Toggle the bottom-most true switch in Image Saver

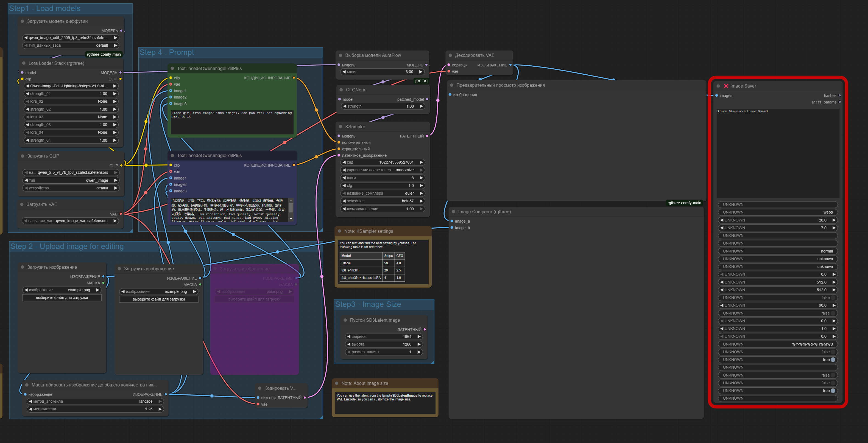click(833, 391)
